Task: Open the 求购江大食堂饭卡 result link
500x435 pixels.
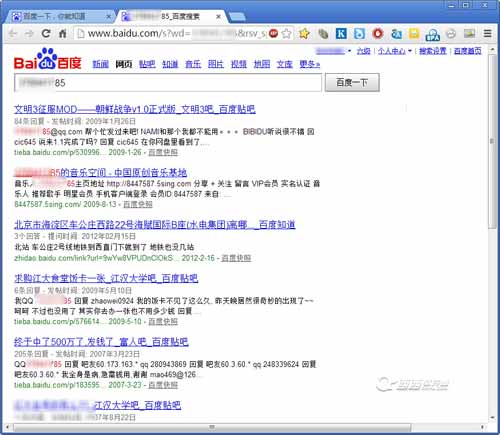Action: [x=106, y=278]
